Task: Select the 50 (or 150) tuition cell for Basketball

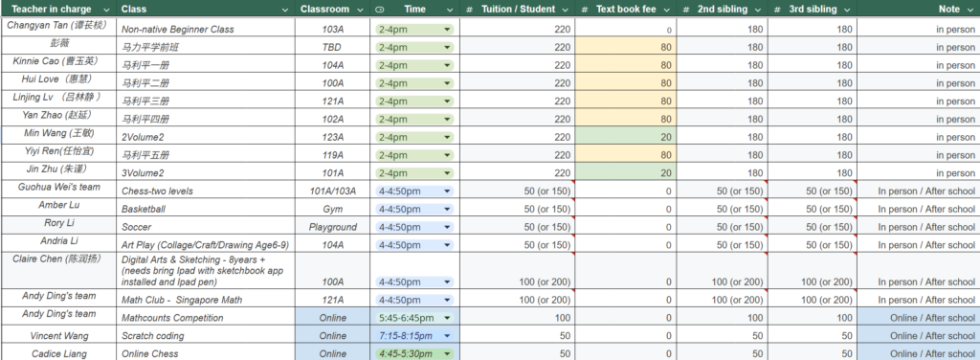Action: tap(518, 208)
